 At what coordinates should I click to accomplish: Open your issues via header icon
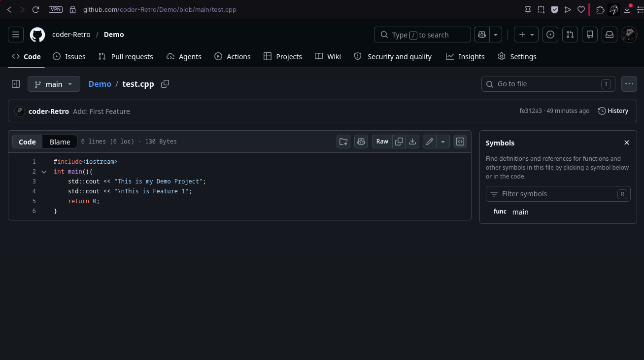tap(550, 35)
